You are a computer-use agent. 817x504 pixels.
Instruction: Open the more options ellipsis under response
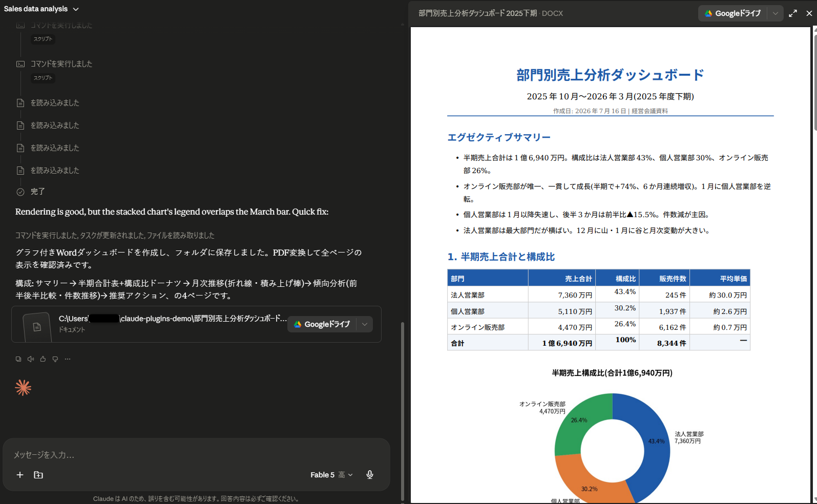pyautogui.click(x=68, y=359)
